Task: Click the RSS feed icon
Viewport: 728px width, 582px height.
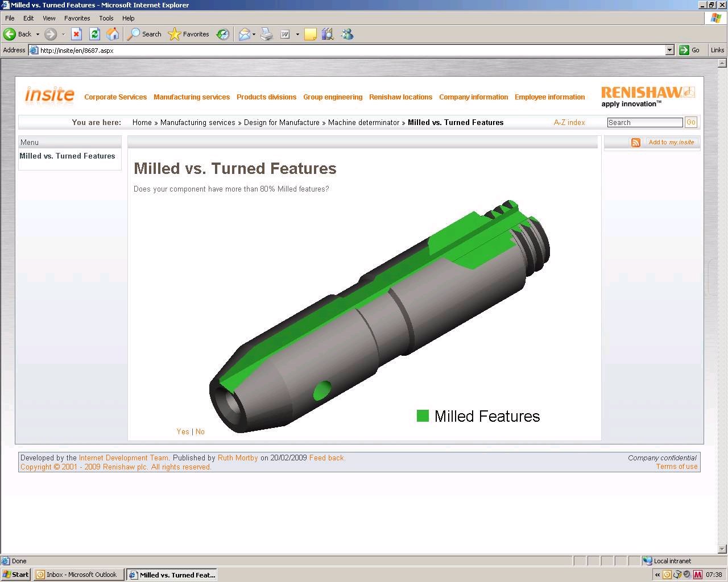Action: coord(635,143)
